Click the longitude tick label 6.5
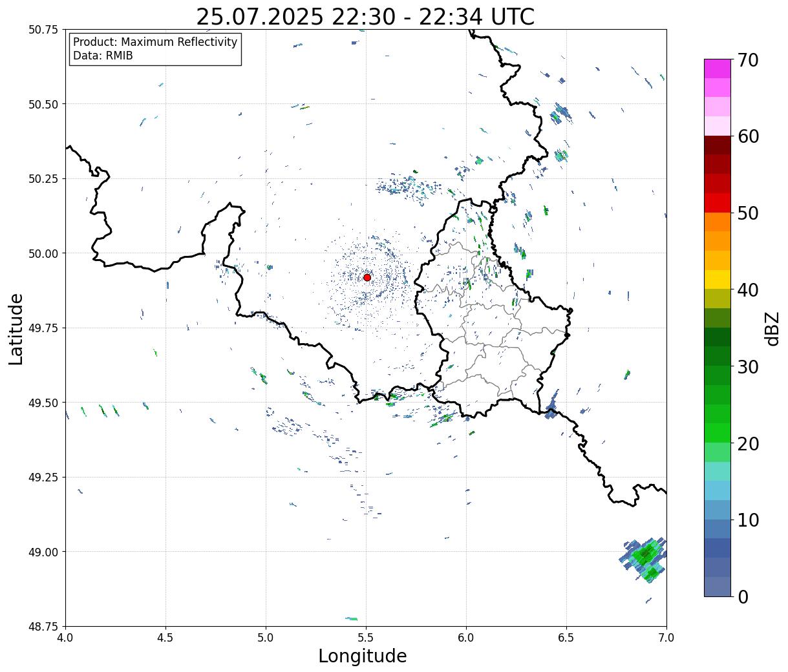 coord(566,638)
